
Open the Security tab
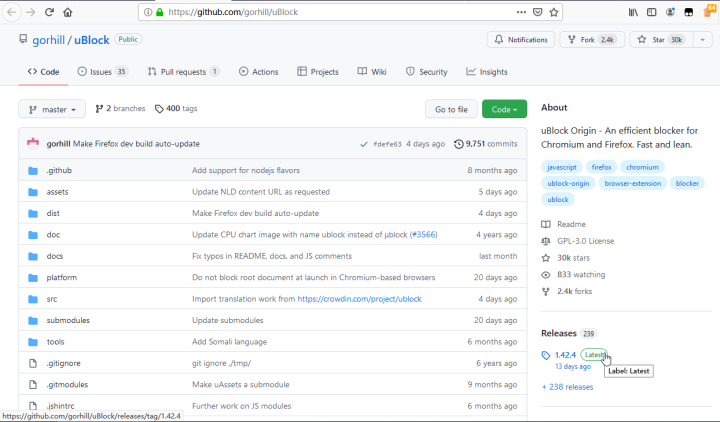tap(426, 72)
